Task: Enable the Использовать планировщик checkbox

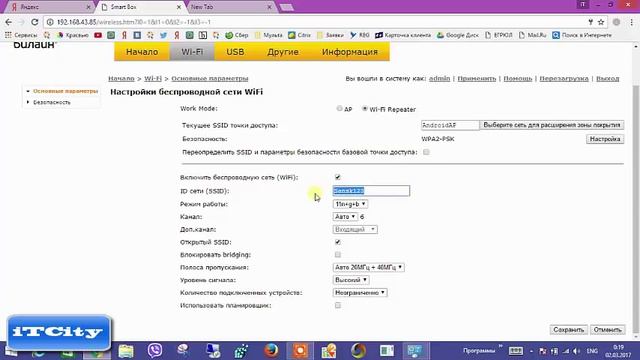Action: pyautogui.click(x=338, y=305)
